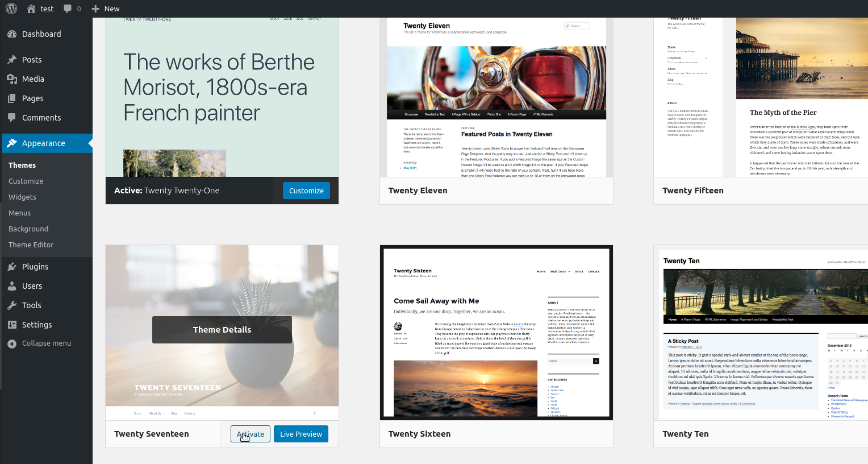
Task: Open the Theme Editor submenu link
Action: [x=31, y=245]
